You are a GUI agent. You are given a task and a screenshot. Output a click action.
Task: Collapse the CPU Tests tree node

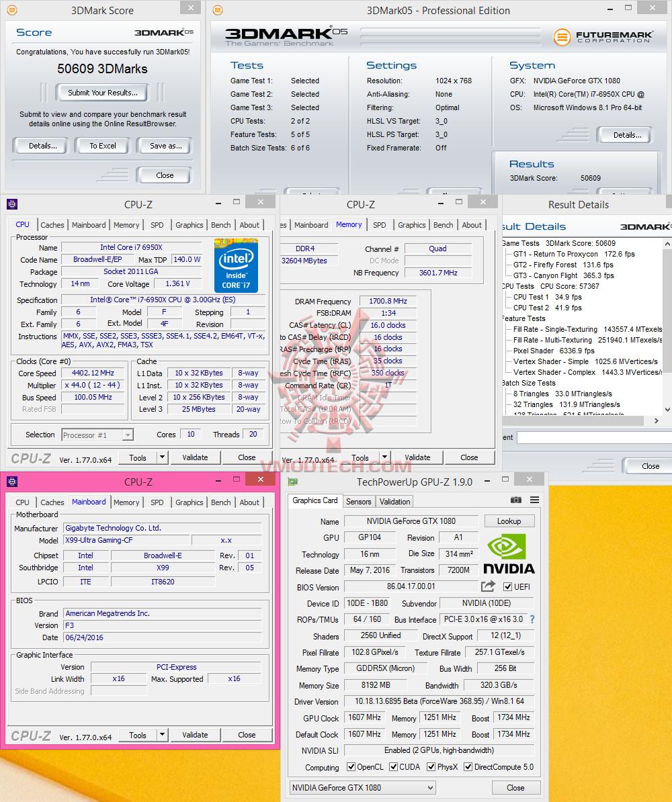point(518,286)
